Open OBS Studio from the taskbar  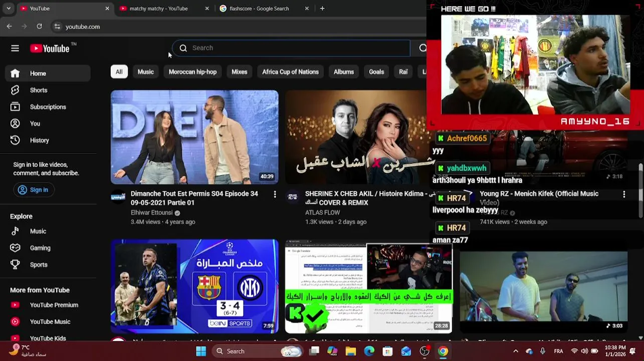coord(424,351)
